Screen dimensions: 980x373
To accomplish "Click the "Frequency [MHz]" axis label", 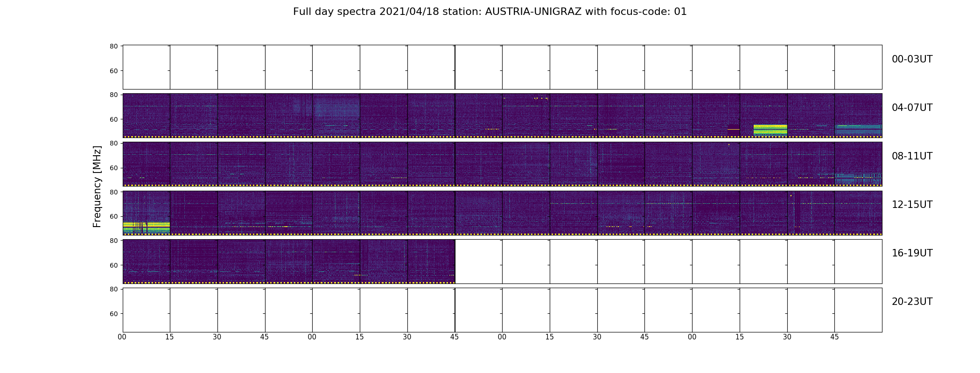I will pos(97,186).
